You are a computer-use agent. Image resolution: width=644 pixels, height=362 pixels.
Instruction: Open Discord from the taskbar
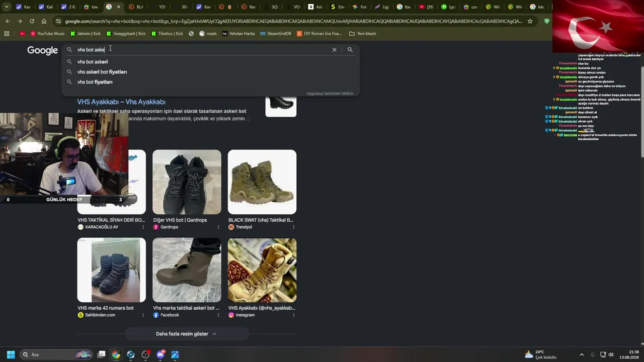tap(160, 354)
